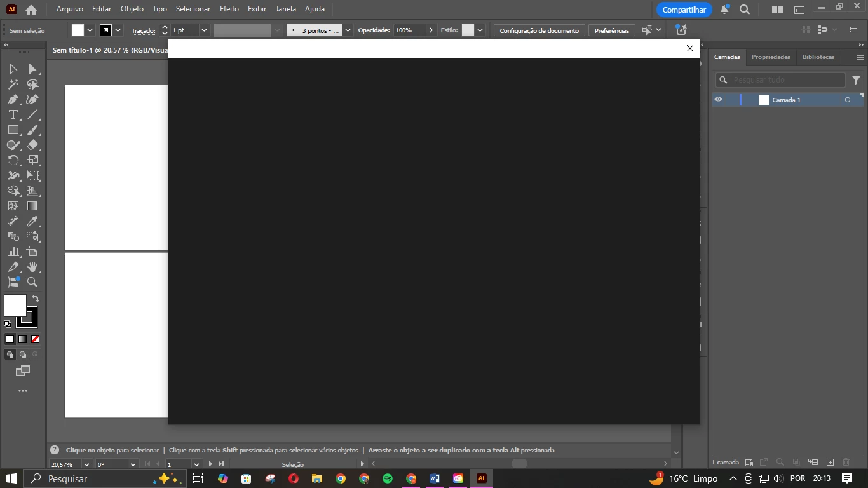Create new layer in Camadas panel

coord(830,462)
